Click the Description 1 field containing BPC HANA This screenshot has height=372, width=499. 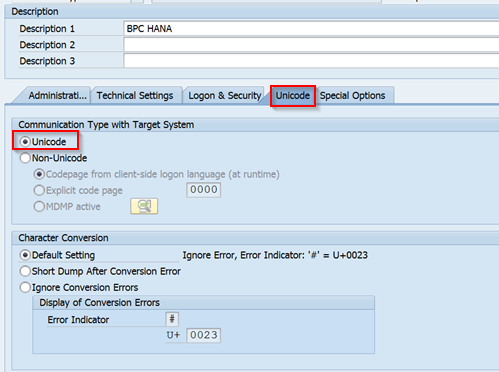coord(311,29)
